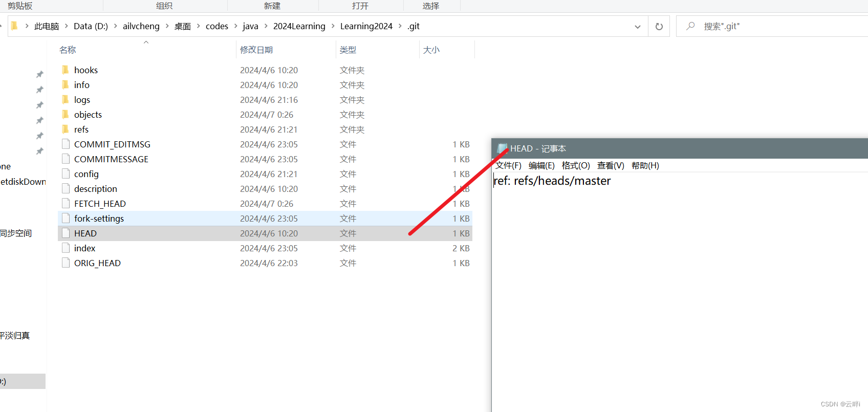Image resolution: width=868 pixels, height=412 pixels.
Task: Expand chevron after java in breadcrumb
Action: click(x=266, y=26)
